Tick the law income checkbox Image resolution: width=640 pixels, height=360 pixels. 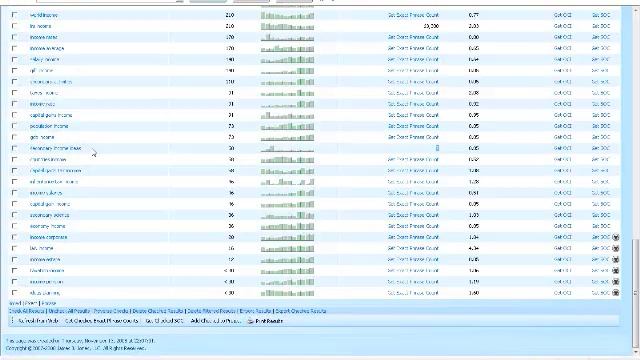(15, 248)
